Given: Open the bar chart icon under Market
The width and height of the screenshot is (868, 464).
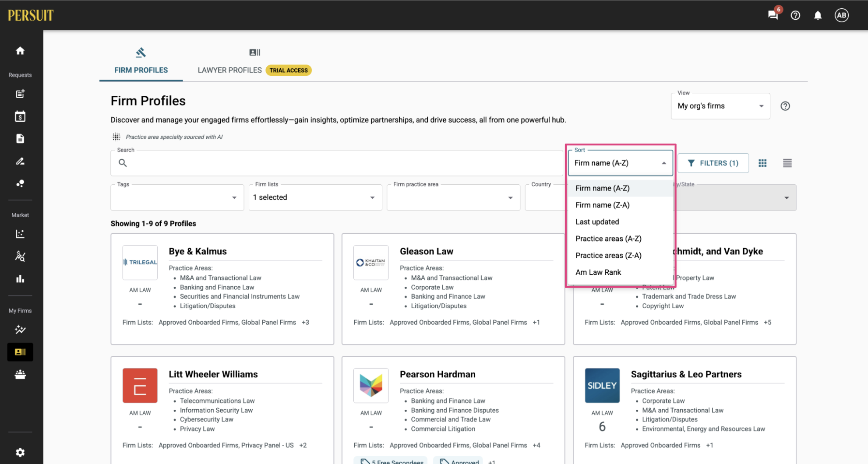Looking at the screenshot, I should pos(20,279).
